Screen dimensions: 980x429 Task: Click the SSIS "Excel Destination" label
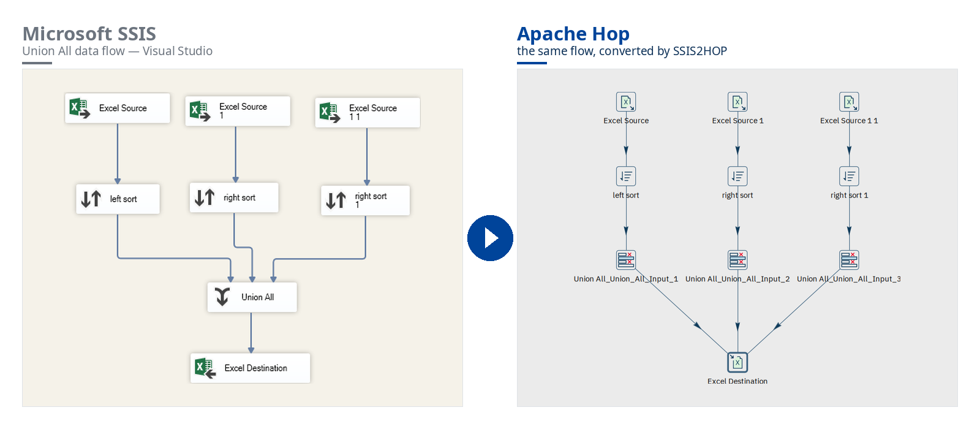tap(255, 368)
